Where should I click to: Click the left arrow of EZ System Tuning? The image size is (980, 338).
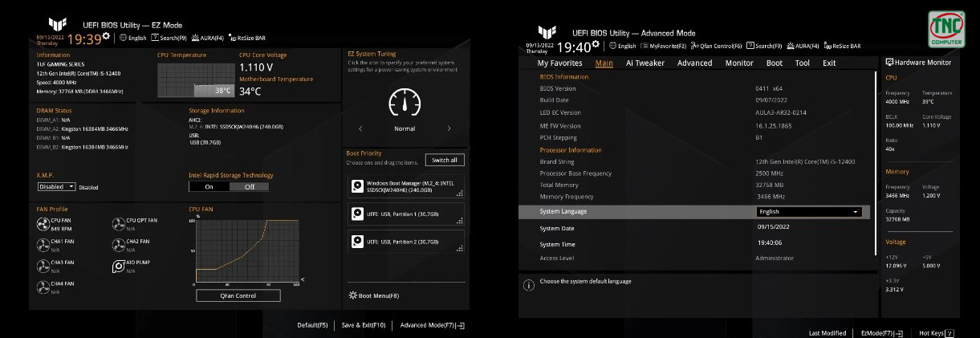[x=360, y=128]
